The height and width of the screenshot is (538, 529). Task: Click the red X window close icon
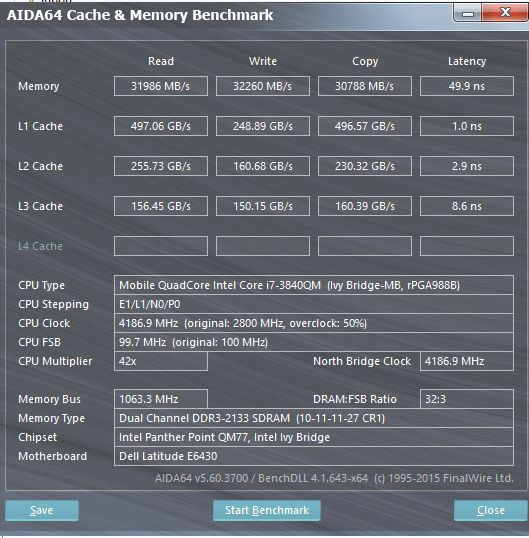[x=505, y=13]
